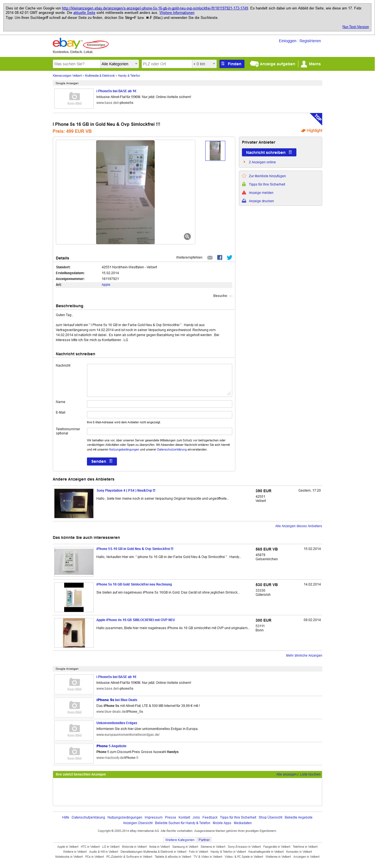This screenshot has height=868, width=375.
Task: Click the magnifier zoom icon on product photo
Action: (x=187, y=237)
